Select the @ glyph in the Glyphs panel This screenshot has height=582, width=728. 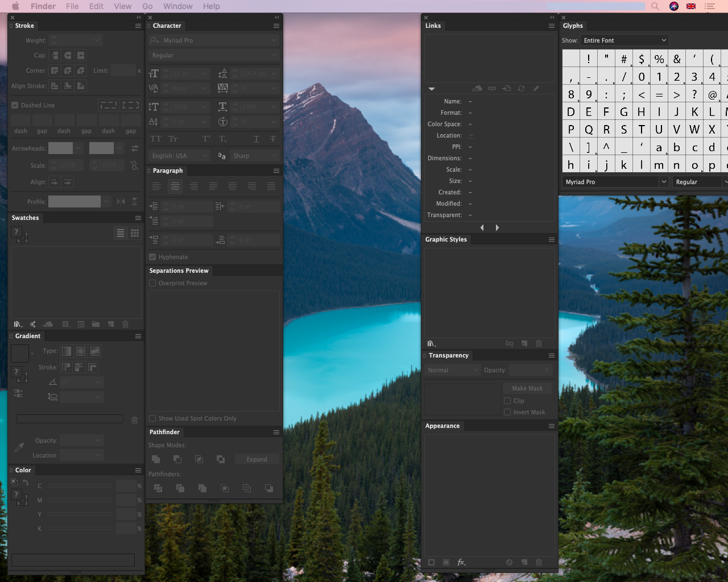click(x=712, y=94)
